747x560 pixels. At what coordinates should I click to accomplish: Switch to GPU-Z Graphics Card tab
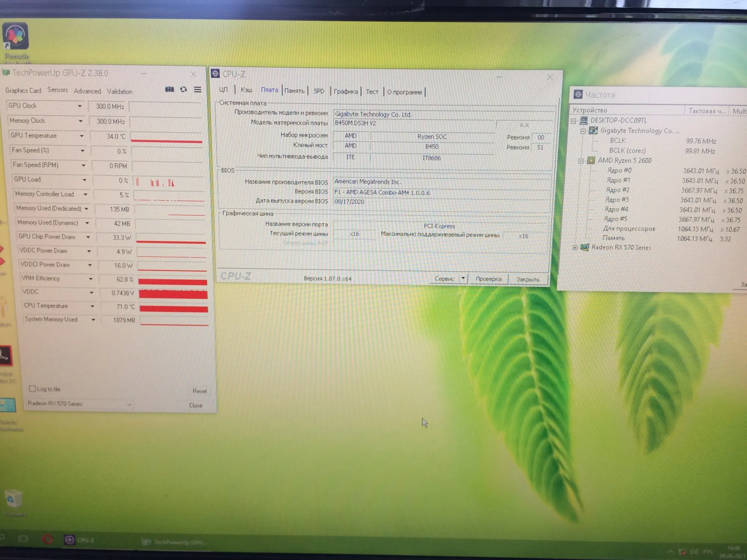point(23,91)
